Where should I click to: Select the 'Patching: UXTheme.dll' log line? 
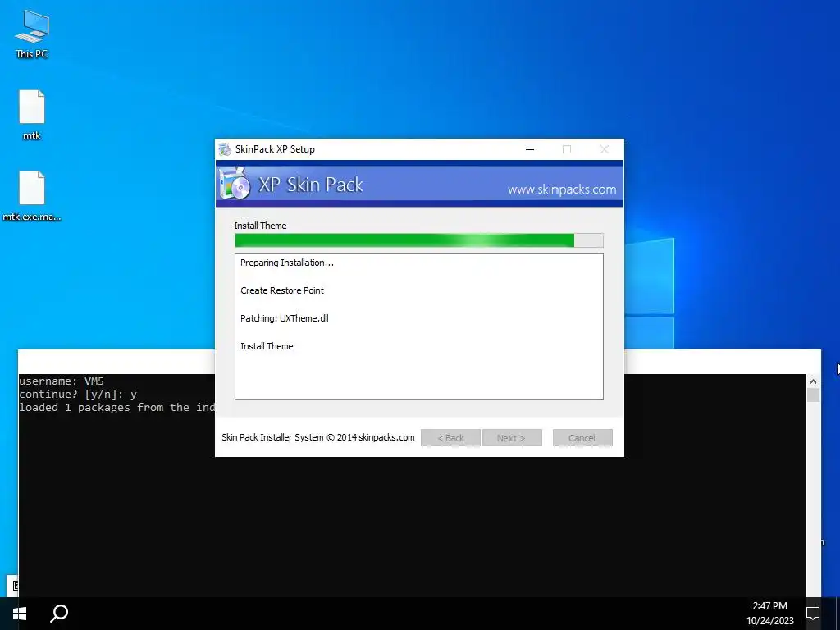point(285,318)
